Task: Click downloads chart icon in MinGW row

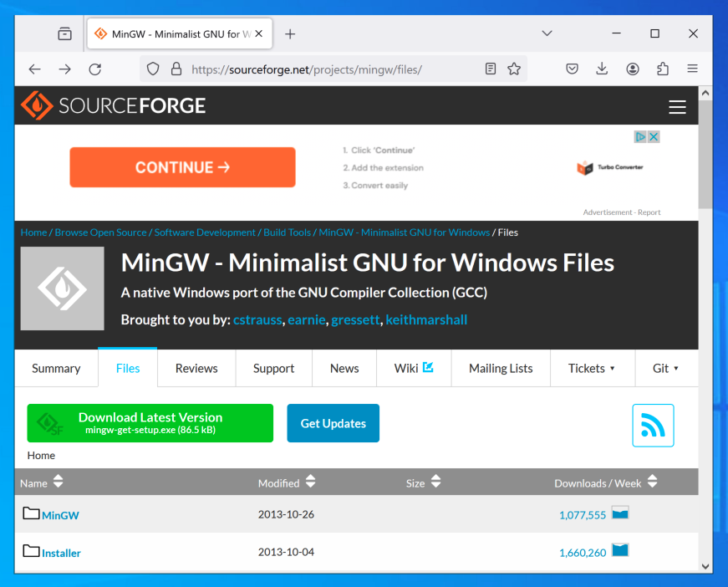Action: 620,513
